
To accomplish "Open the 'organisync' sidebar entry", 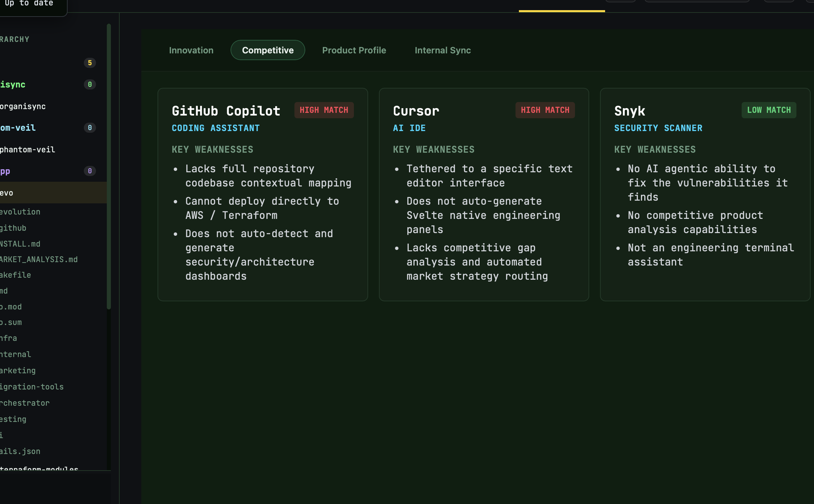I will [x=53, y=106].
